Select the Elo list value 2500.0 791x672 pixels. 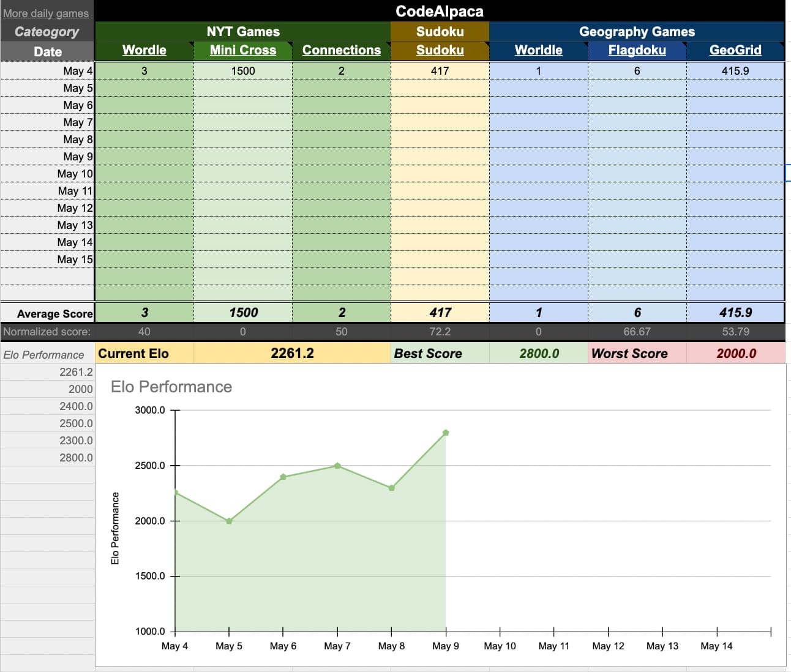47,424
